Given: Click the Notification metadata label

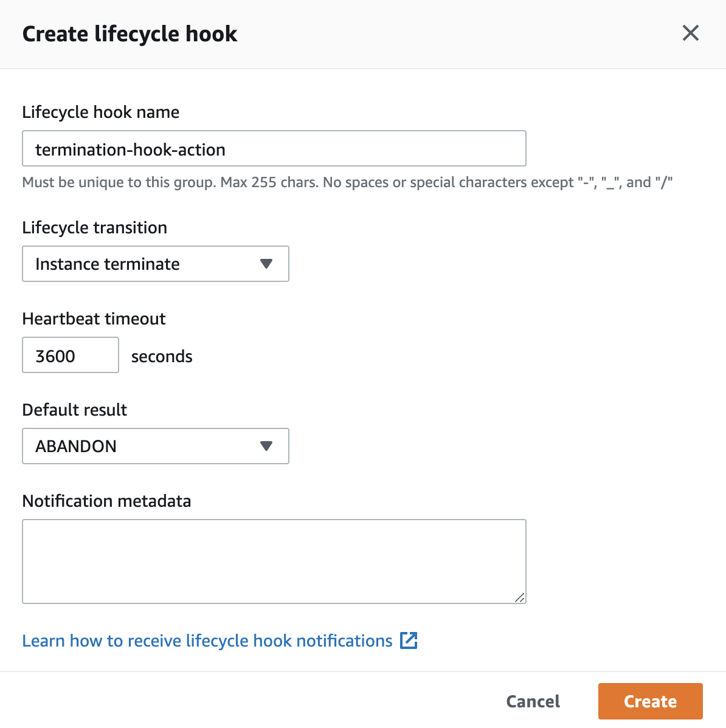Looking at the screenshot, I should (107, 501).
